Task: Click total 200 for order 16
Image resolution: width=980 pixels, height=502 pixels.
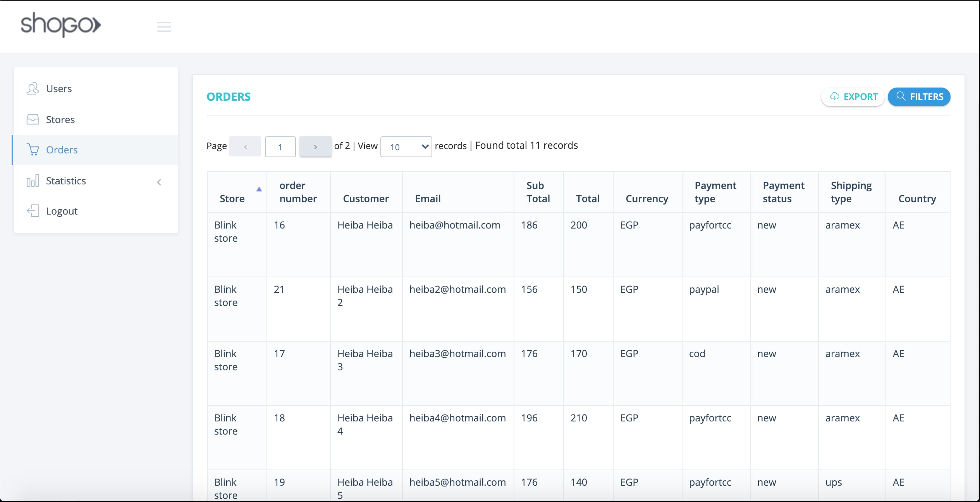Action: [x=579, y=225]
